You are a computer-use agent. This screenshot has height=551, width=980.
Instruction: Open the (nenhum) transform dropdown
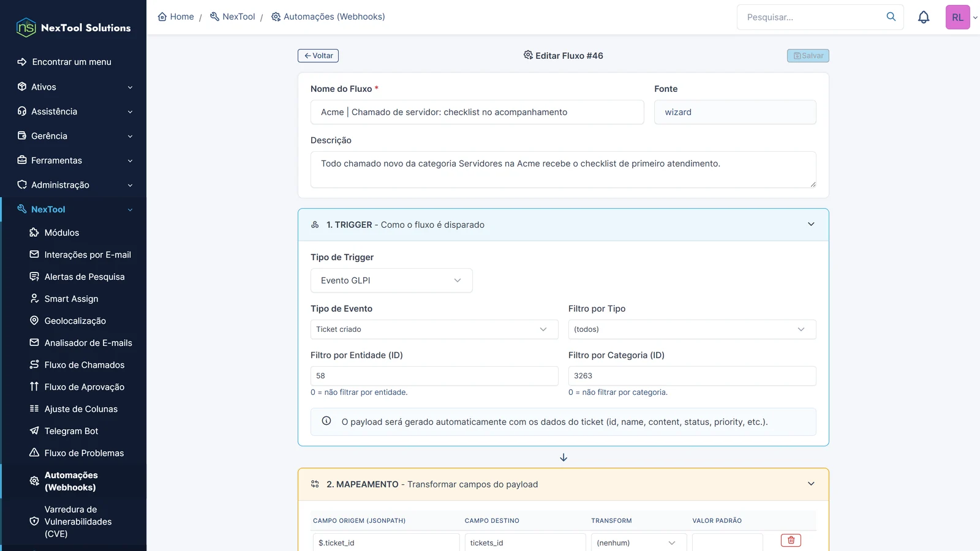(x=638, y=543)
